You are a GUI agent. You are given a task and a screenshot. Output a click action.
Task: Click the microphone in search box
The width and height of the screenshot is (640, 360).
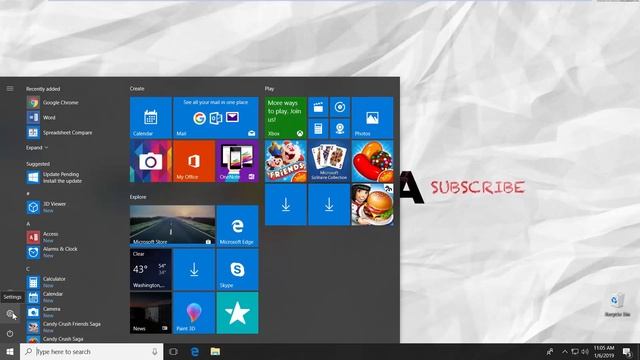click(x=155, y=351)
